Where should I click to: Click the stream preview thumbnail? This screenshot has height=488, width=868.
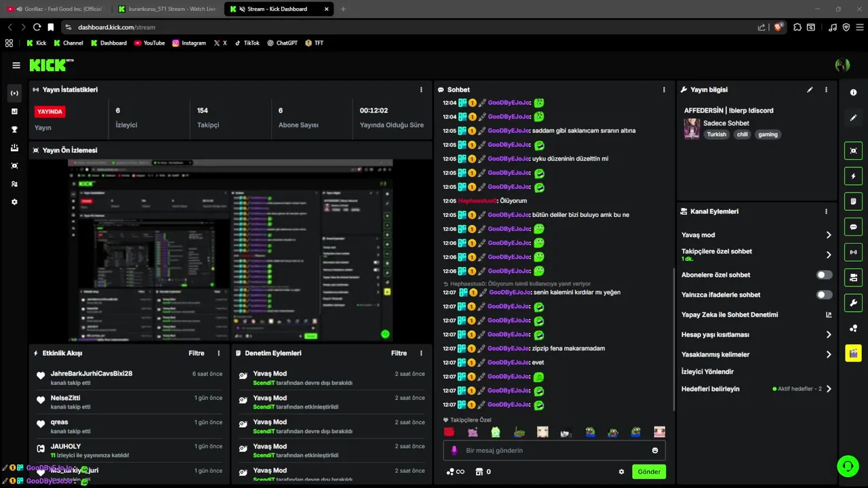[x=231, y=251]
